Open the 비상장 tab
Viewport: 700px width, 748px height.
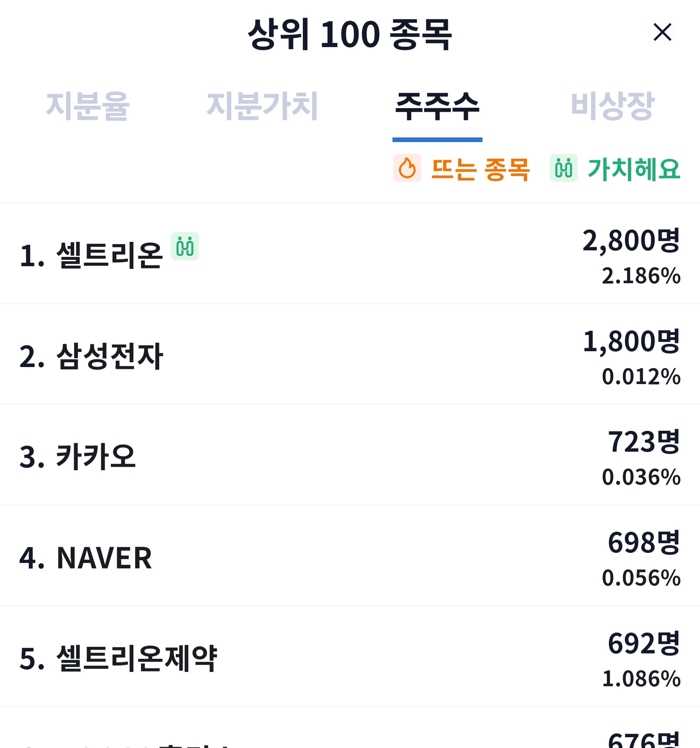tap(612, 106)
